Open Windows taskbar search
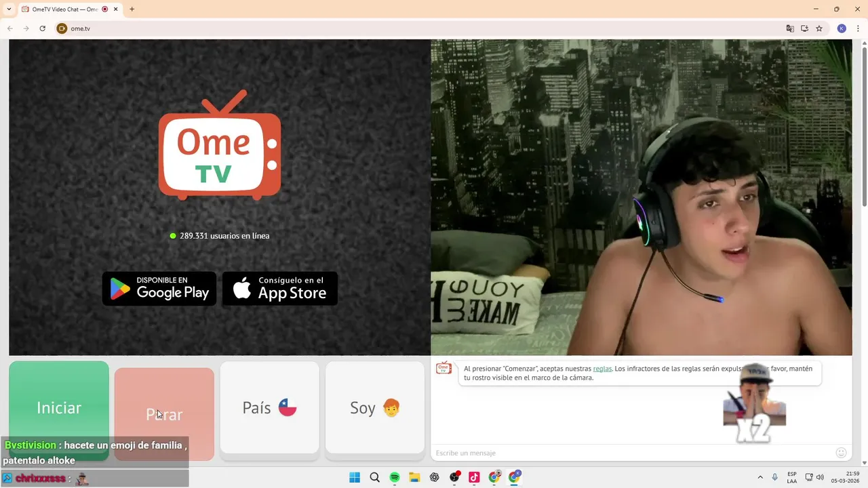Image resolution: width=868 pixels, height=488 pixels. click(374, 477)
